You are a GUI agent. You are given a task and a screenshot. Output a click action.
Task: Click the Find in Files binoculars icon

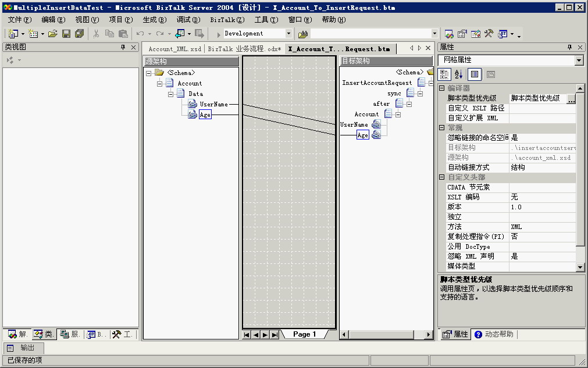303,34
